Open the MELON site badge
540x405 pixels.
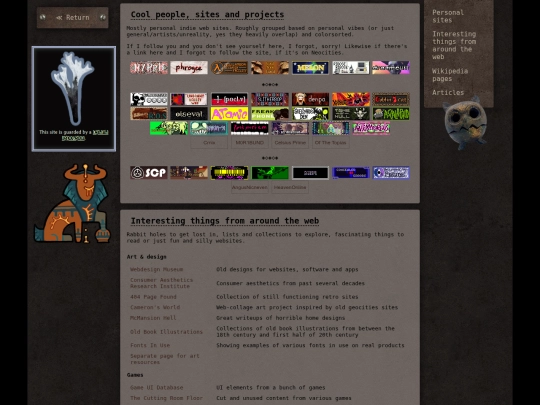310,68
